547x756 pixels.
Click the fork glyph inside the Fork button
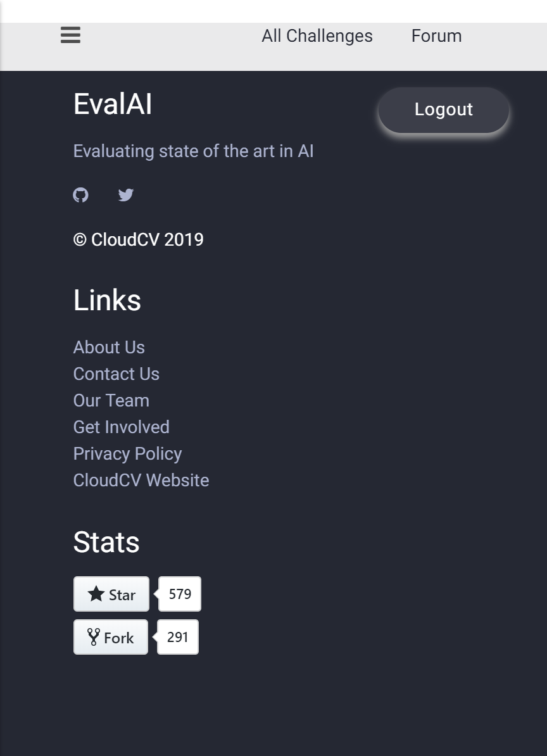coord(94,636)
